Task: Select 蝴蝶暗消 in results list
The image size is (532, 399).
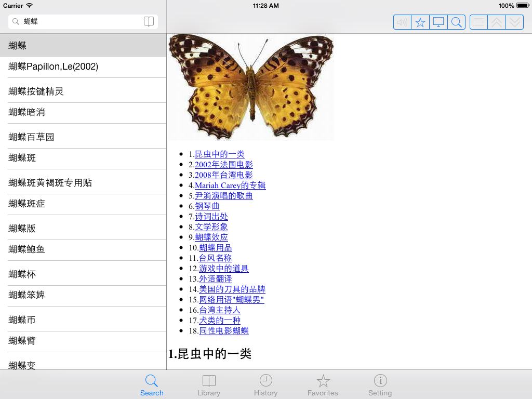Action: [x=31, y=113]
